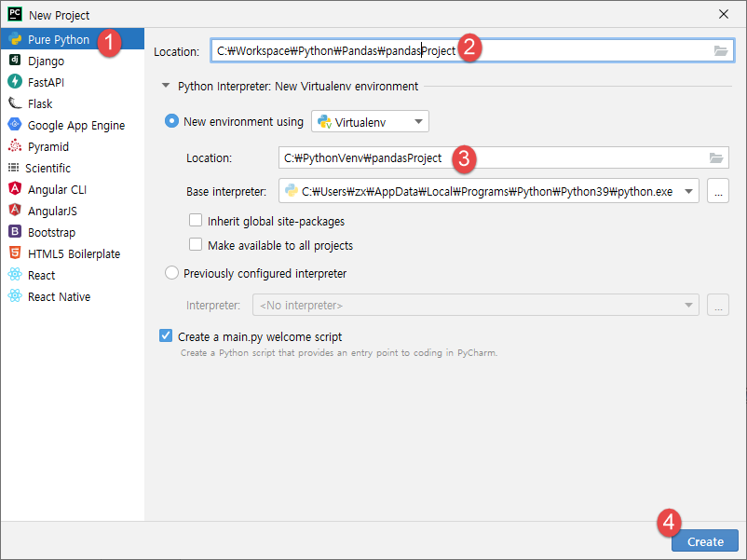Choose Google App Engine project type

tap(73, 125)
